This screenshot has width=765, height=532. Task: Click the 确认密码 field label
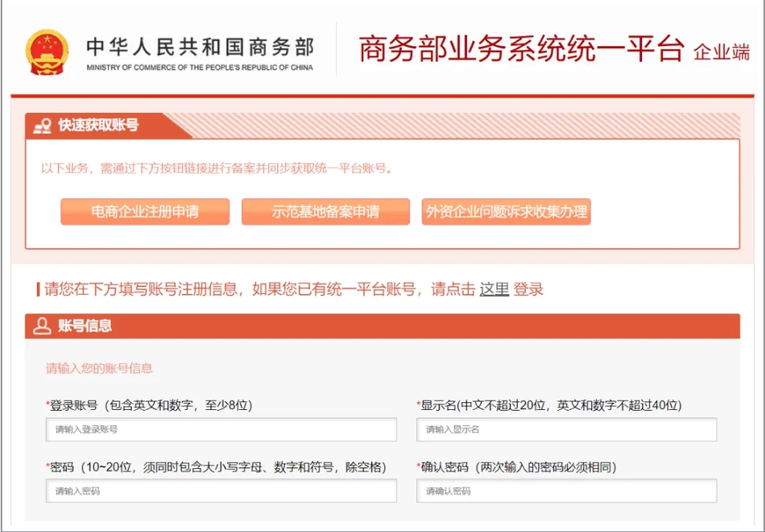pos(517,468)
